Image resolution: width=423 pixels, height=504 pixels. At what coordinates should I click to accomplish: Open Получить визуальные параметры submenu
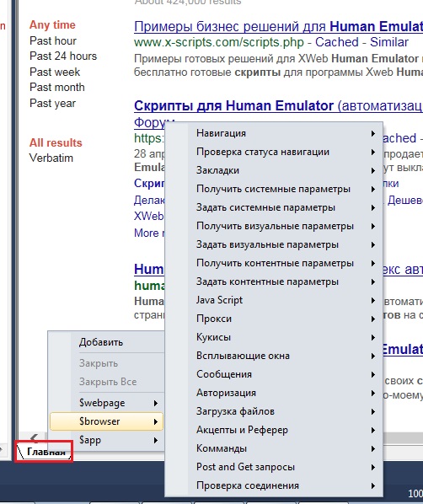[274, 226]
